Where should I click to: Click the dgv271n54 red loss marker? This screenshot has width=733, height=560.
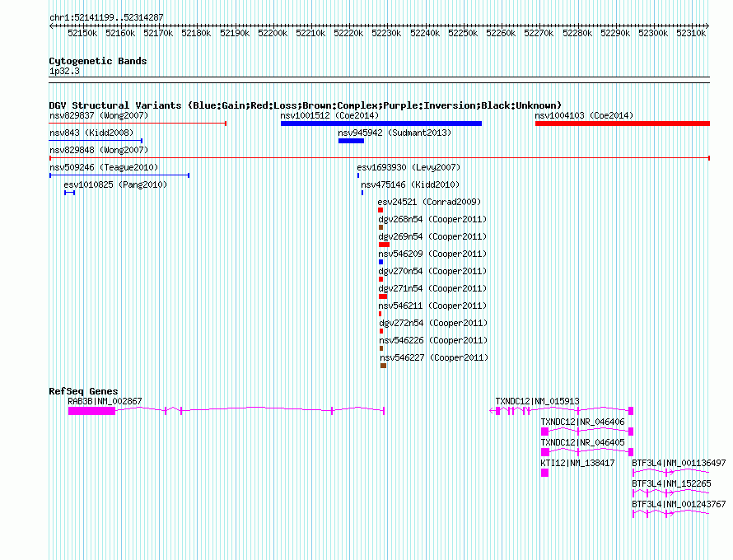tap(383, 296)
